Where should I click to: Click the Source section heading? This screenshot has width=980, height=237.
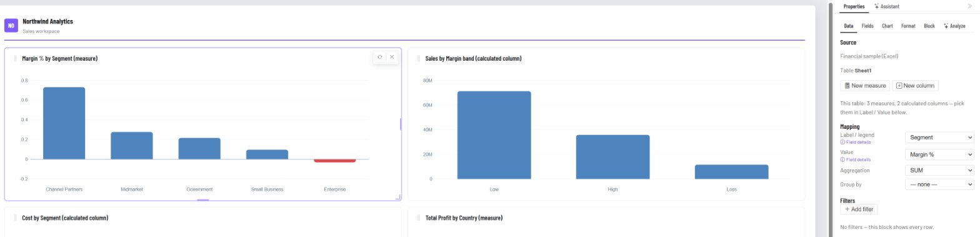[848, 42]
